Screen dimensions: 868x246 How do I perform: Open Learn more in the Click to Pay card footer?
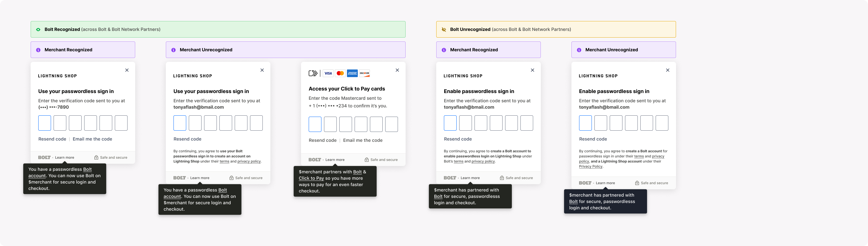pos(335,160)
